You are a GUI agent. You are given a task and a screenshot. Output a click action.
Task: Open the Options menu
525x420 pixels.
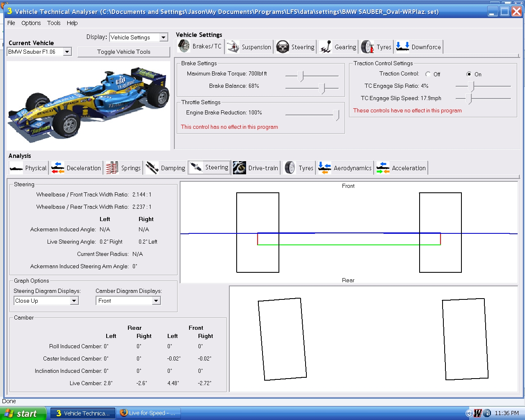[x=31, y=23]
